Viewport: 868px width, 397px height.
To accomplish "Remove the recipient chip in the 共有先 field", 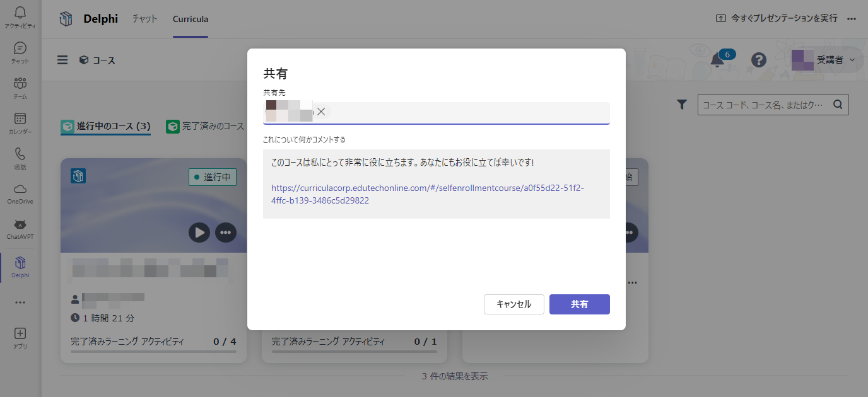I will click(x=322, y=111).
